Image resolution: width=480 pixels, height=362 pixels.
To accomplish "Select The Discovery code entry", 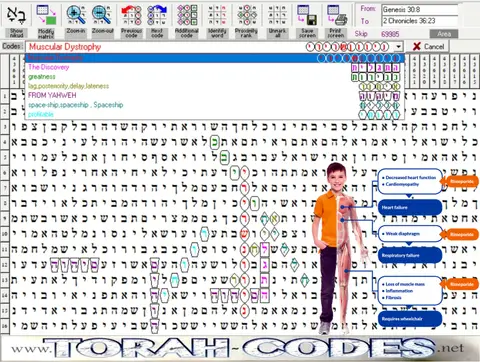I will [x=215, y=67].
